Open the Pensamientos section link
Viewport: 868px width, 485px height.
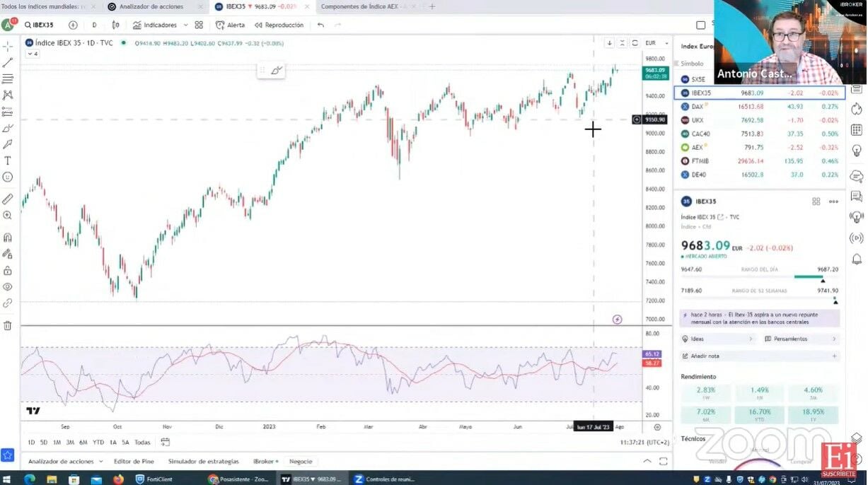click(x=801, y=339)
